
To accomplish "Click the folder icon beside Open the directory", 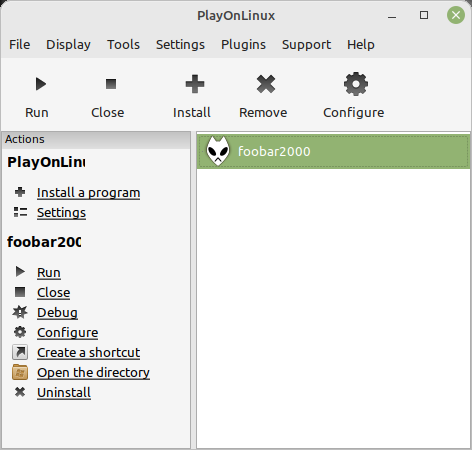I will point(20,372).
